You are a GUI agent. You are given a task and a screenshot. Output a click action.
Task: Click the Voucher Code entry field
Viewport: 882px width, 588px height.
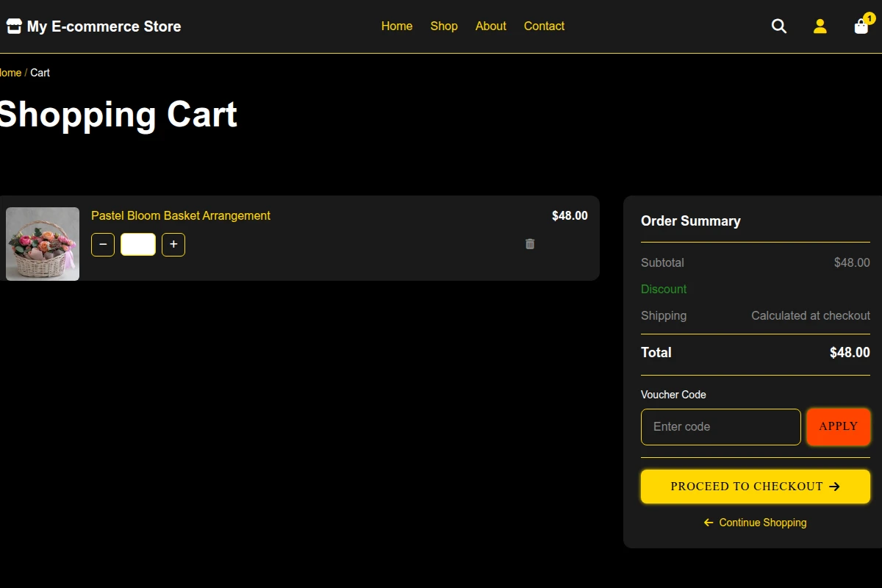point(721,427)
